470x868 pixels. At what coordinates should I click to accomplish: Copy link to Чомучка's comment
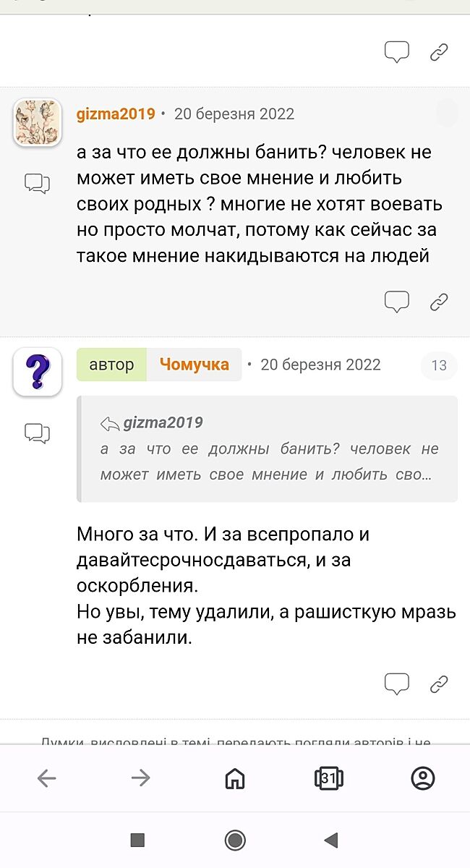(x=439, y=684)
